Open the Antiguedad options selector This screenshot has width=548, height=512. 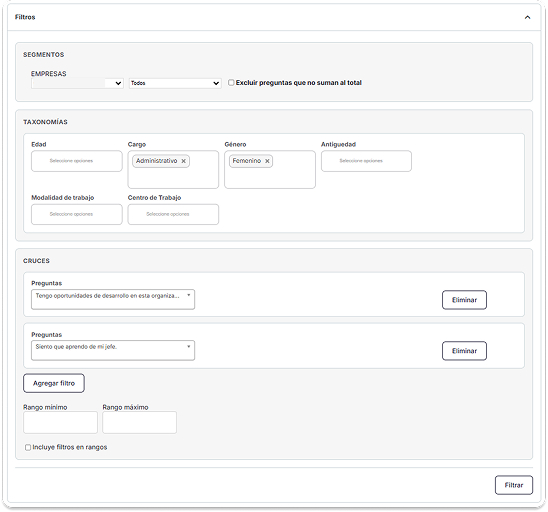[x=366, y=161]
